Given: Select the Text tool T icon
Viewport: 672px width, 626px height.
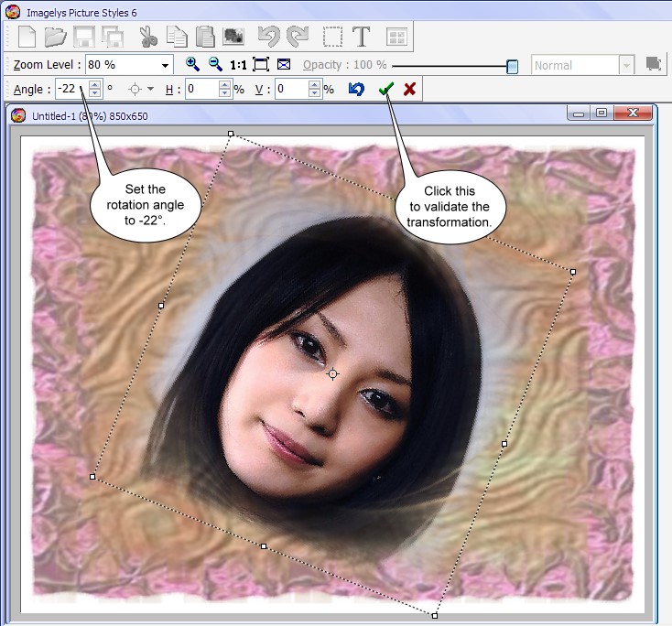Looking at the screenshot, I should tap(362, 37).
